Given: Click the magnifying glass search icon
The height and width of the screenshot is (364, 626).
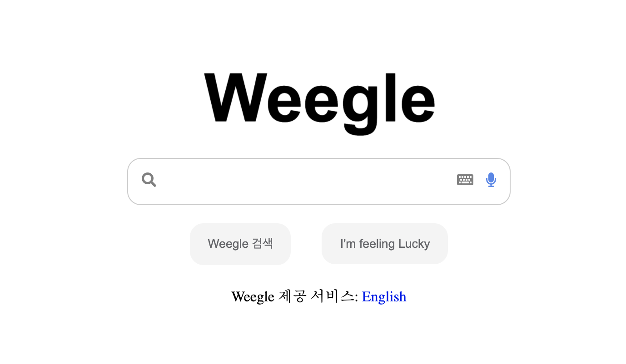Looking at the screenshot, I should click(149, 180).
